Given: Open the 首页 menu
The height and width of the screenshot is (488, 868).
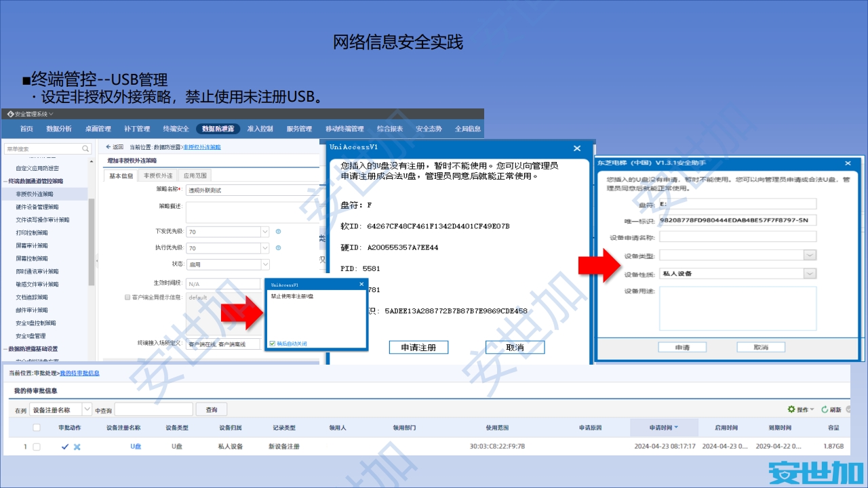Looking at the screenshot, I should click(x=26, y=129).
